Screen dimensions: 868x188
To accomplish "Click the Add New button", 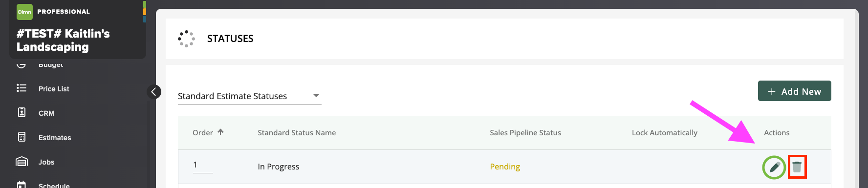I will tap(794, 91).
